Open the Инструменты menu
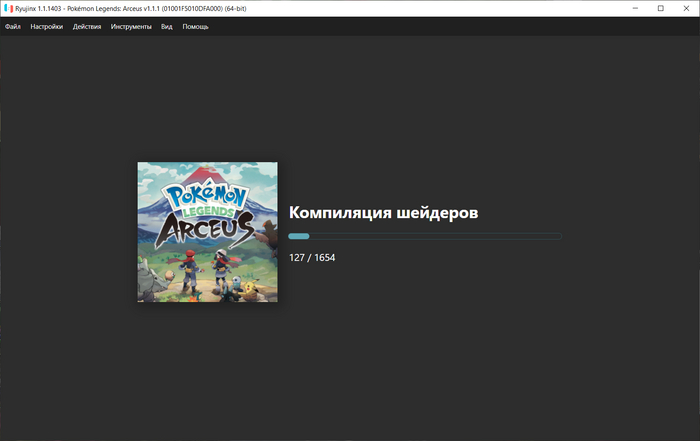 (x=131, y=27)
